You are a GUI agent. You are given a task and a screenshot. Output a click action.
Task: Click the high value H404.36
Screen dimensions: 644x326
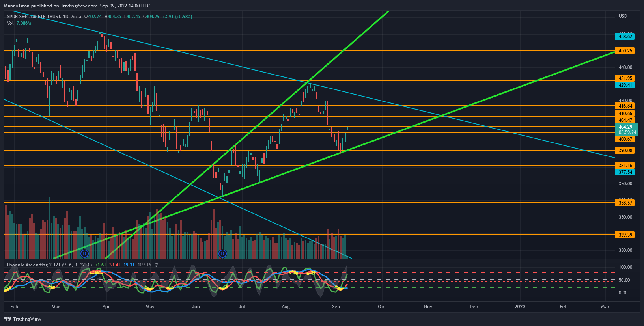pos(113,17)
